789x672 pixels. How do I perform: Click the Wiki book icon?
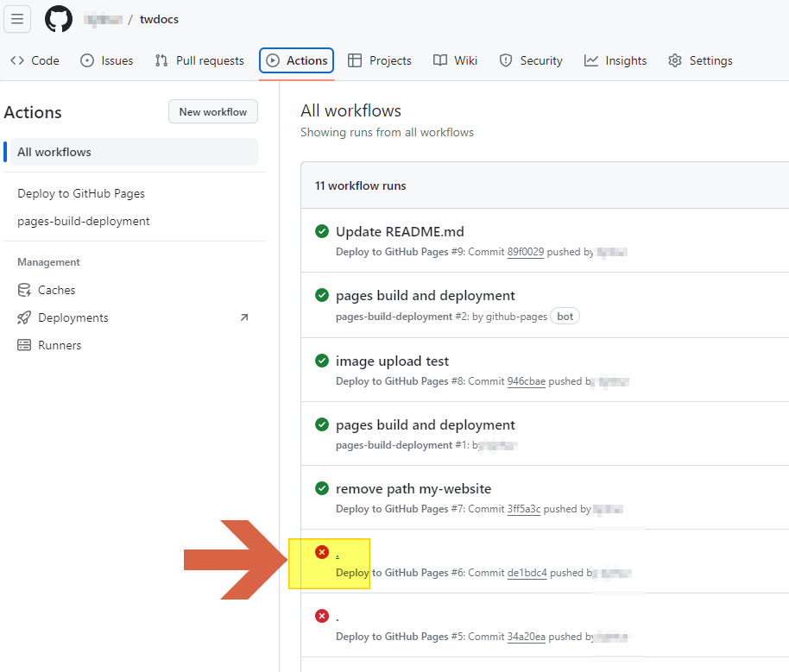439,60
